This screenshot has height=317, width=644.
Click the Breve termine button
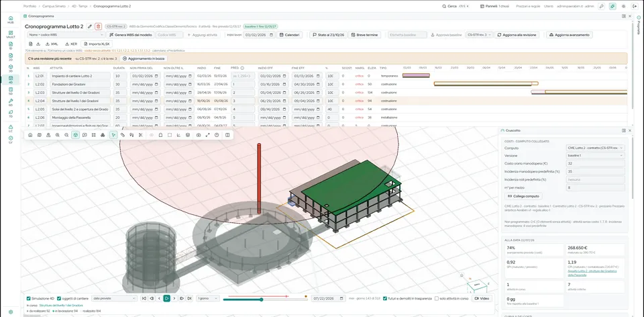(364, 35)
